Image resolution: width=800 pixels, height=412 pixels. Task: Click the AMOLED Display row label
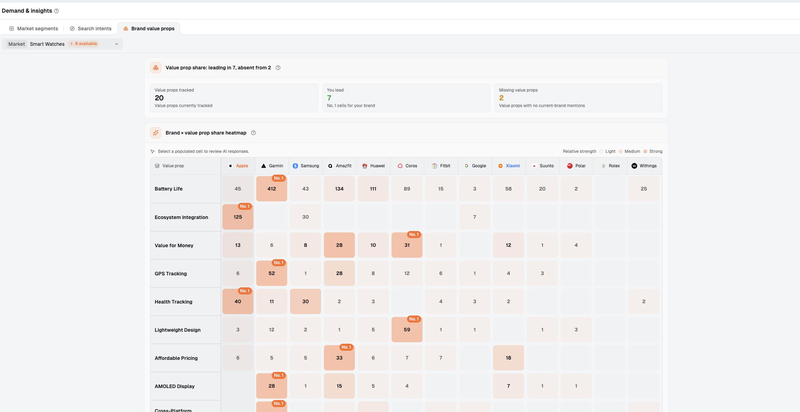(174, 386)
